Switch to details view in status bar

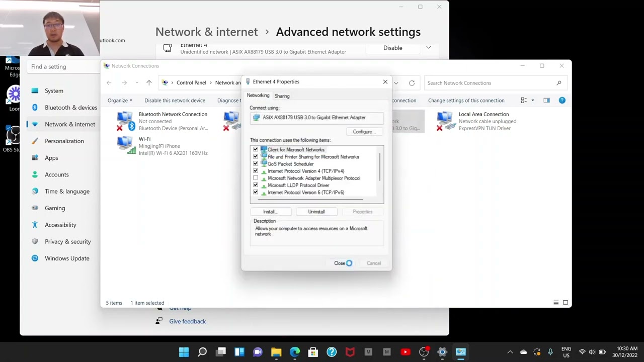pos(556,303)
